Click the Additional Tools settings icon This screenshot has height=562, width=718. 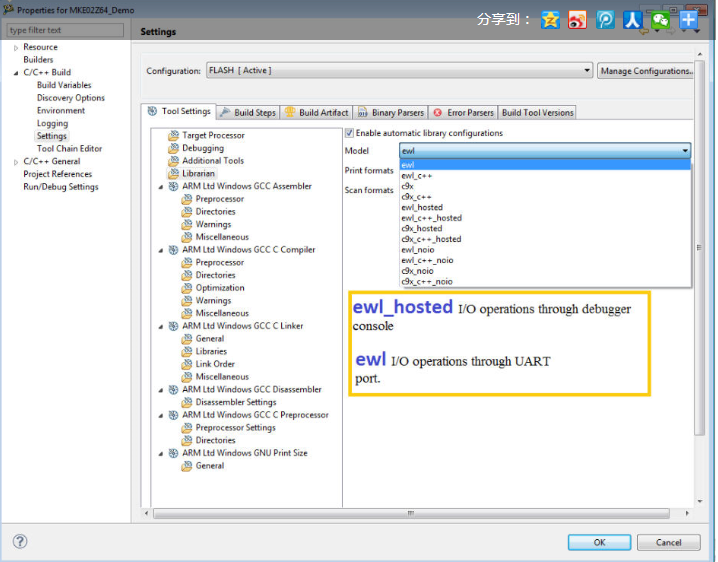[x=174, y=161]
